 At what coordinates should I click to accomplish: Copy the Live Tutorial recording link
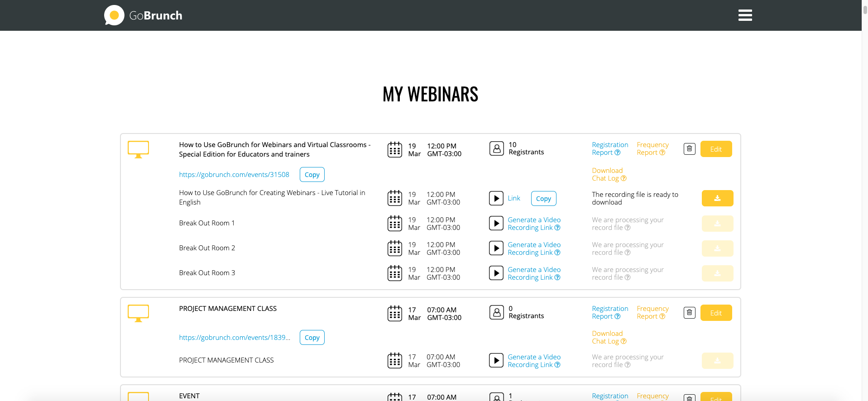(x=543, y=199)
